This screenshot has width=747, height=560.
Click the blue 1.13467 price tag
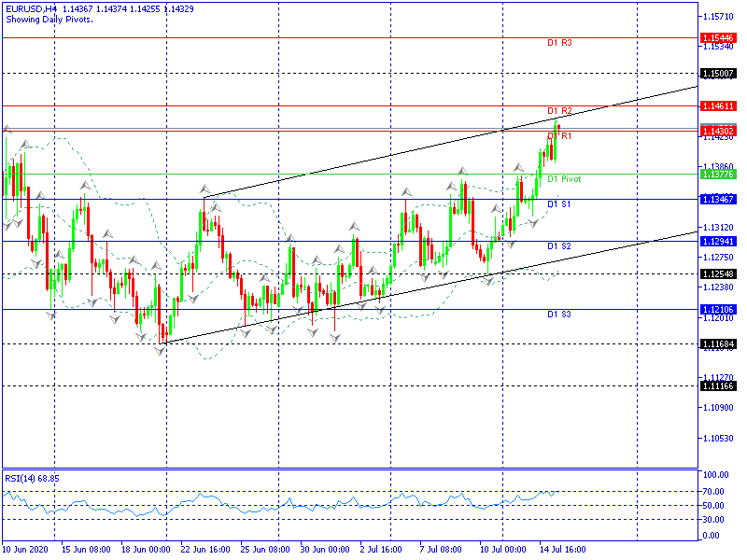tap(718, 199)
